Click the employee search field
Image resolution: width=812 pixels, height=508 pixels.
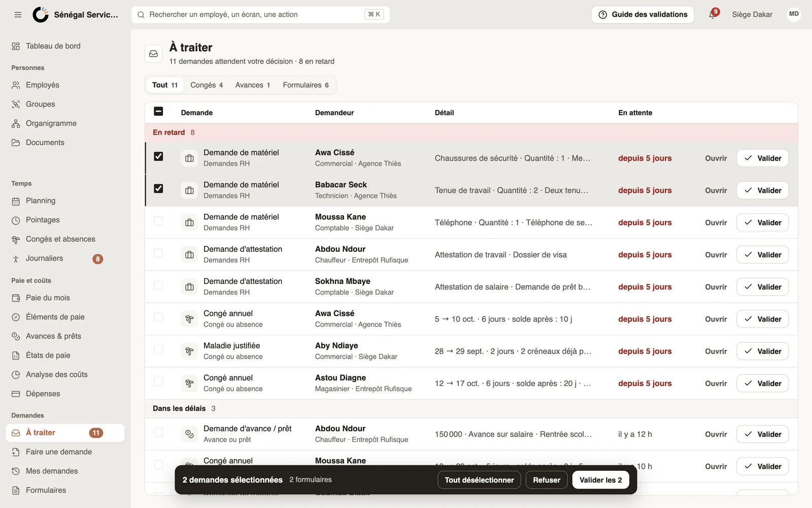tap(260, 15)
